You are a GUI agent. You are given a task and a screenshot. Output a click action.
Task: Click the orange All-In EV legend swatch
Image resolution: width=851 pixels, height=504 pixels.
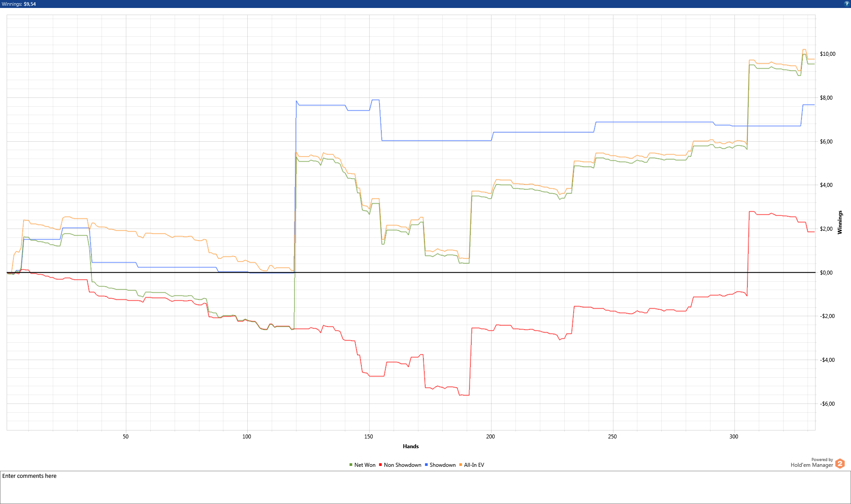461,465
